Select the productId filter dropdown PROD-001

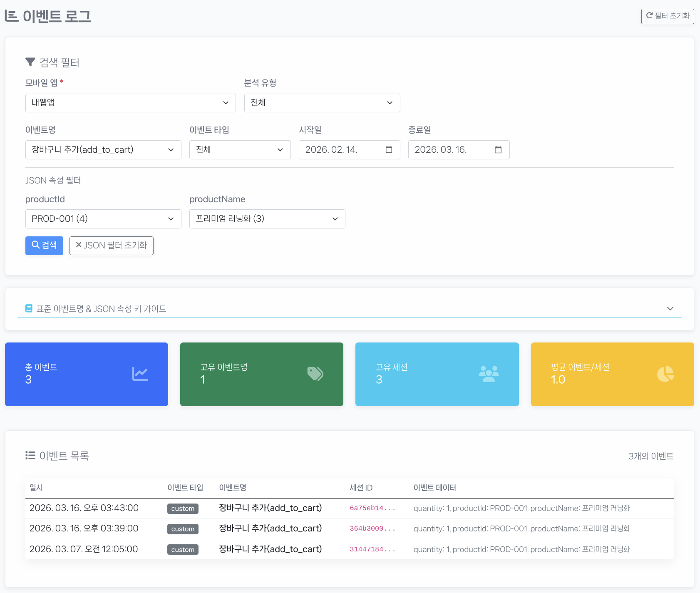click(103, 219)
